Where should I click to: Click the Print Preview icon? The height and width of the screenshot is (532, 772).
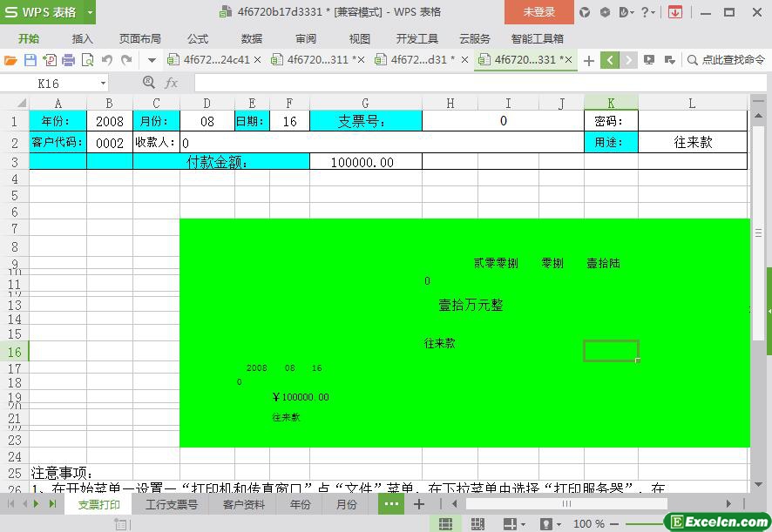pos(87,60)
